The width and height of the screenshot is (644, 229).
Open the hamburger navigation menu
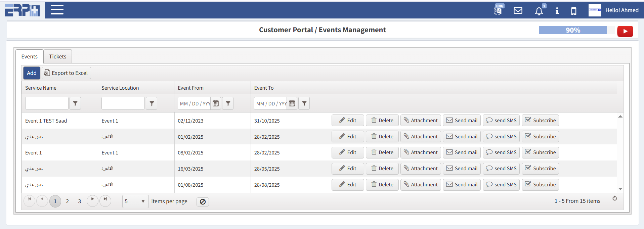coord(57,10)
